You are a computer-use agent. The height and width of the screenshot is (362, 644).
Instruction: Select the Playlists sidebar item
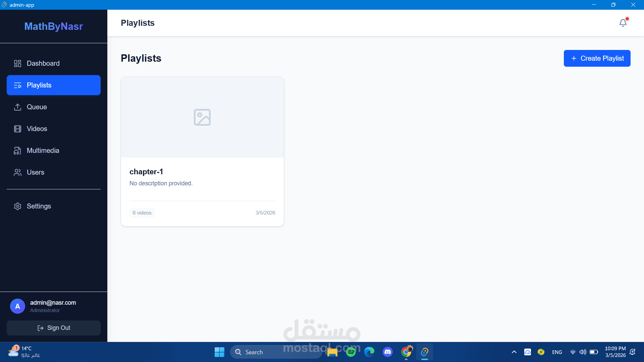[54, 85]
